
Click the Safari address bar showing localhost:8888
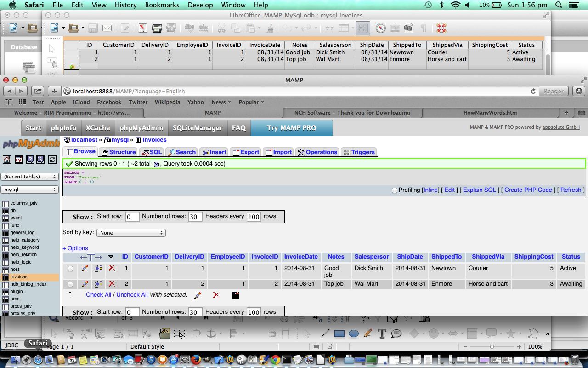click(x=301, y=91)
